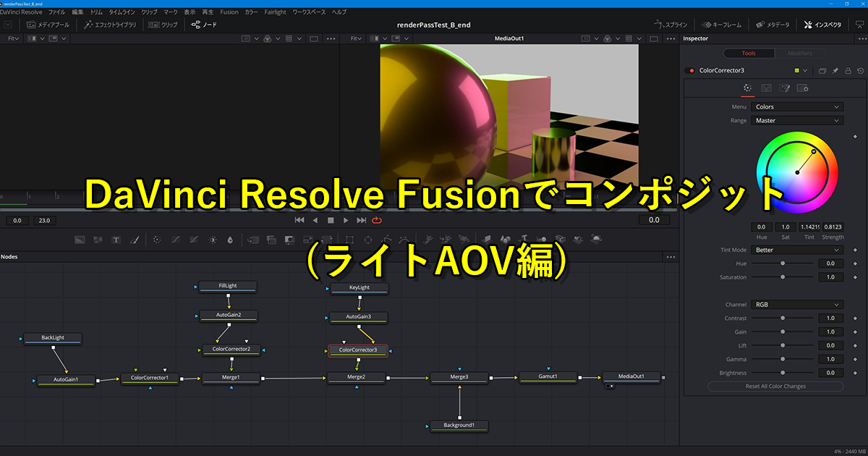Add an Ellipse mask from toolbar
The height and width of the screenshot is (456, 868).
coord(367,239)
